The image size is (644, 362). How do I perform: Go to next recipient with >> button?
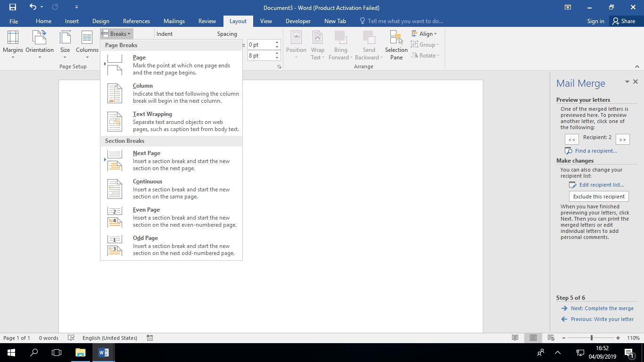tap(622, 140)
